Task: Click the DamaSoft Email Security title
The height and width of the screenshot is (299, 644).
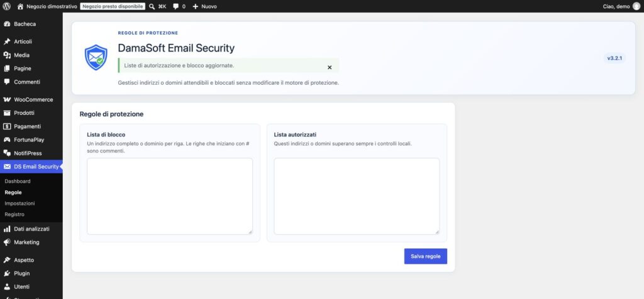Action: (x=176, y=48)
